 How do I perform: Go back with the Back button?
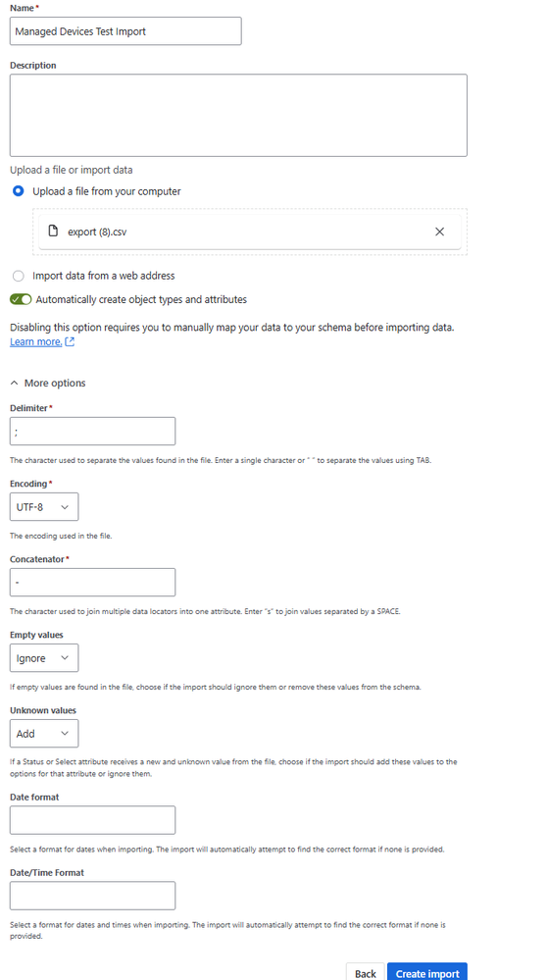[x=366, y=972]
